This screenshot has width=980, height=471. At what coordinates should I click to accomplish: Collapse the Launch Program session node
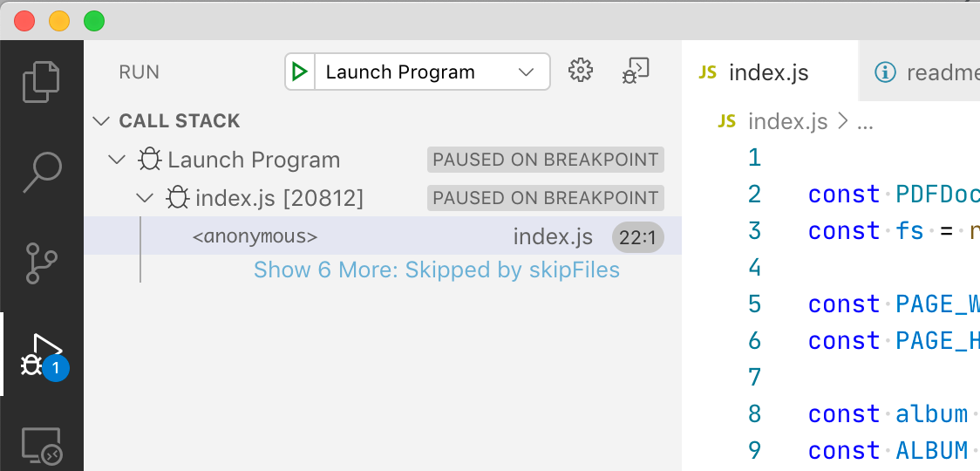tap(116, 160)
